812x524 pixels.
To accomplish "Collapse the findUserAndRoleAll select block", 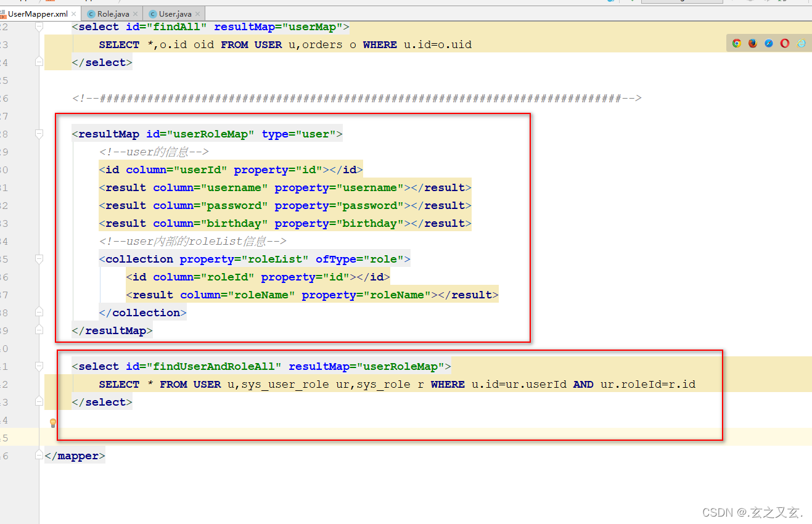I will point(39,366).
